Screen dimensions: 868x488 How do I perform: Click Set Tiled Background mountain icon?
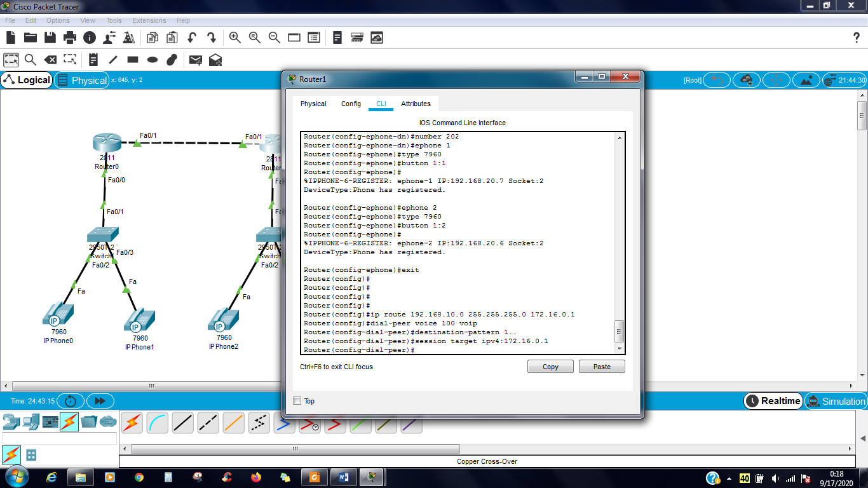pyautogui.click(x=806, y=80)
